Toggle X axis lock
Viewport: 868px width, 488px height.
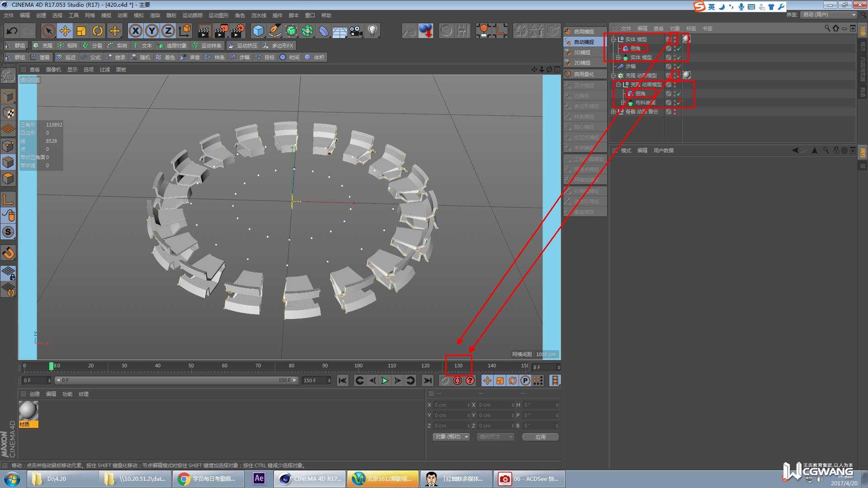[x=135, y=31]
